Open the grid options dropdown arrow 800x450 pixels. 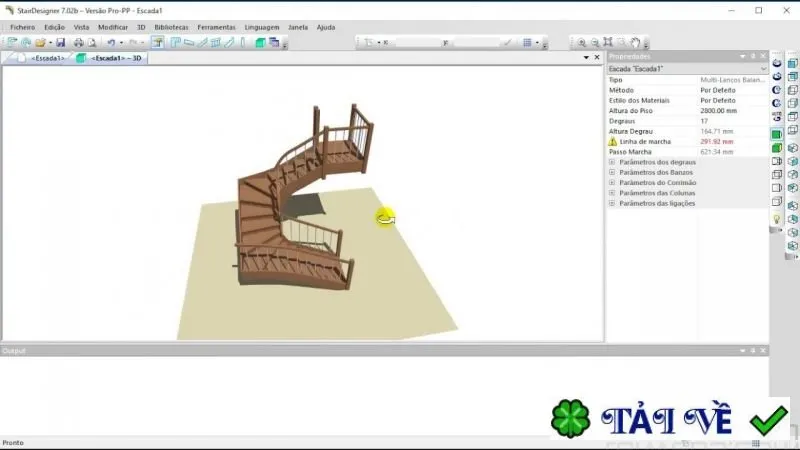tap(537, 43)
